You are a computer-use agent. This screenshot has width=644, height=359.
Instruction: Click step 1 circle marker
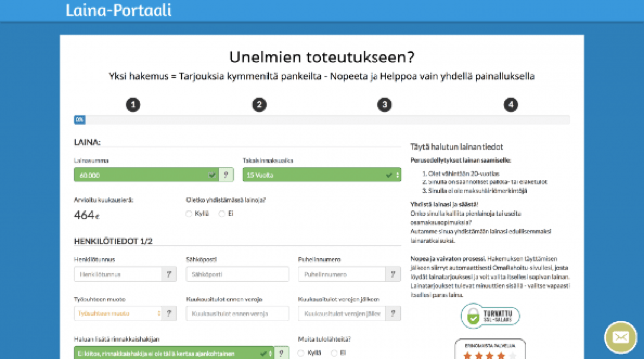tap(133, 105)
